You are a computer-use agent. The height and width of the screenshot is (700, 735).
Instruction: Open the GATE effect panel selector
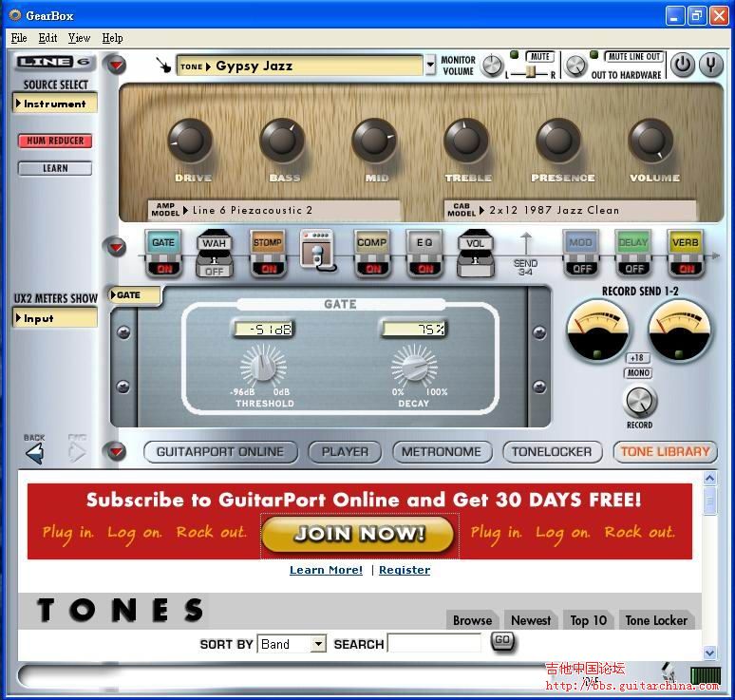click(x=135, y=294)
